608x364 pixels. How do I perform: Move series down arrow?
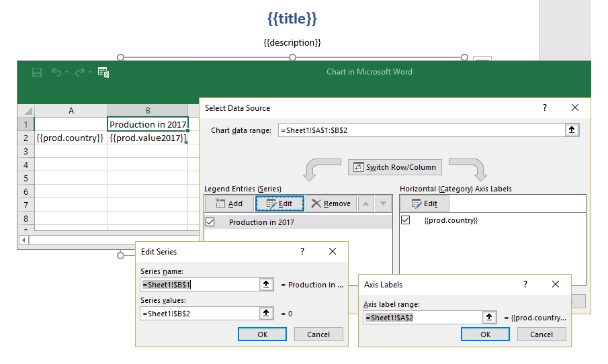click(383, 203)
